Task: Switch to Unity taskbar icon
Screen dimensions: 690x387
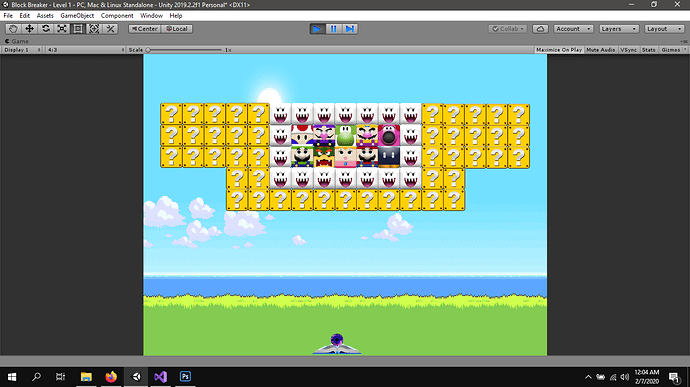Action: click(x=136, y=377)
